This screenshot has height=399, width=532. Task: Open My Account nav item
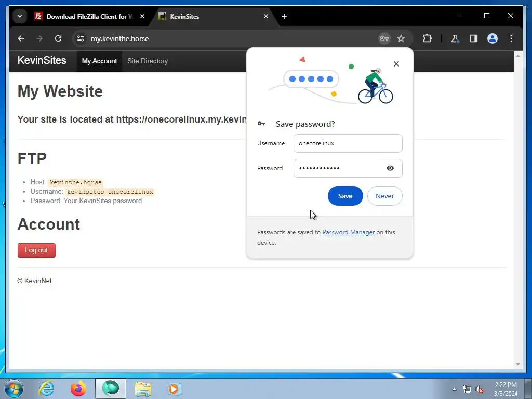pyautogui.click(x=99, y=61)
